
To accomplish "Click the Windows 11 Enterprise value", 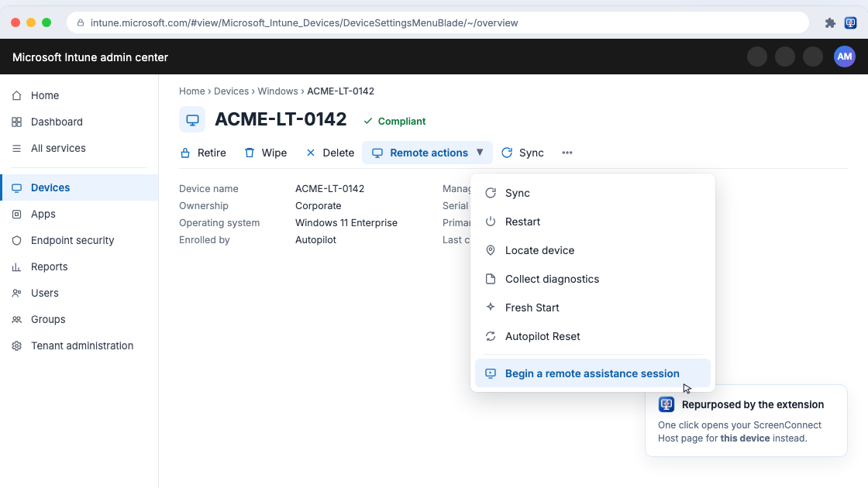I will point(346,223).
